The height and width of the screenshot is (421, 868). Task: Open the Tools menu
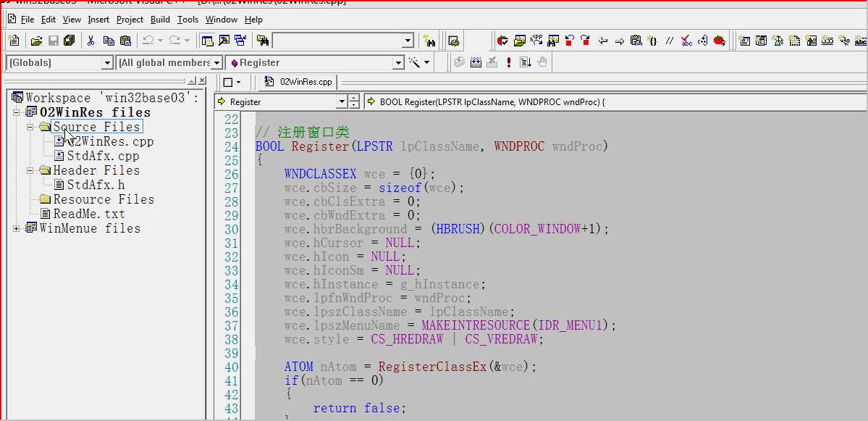point(187,20)
